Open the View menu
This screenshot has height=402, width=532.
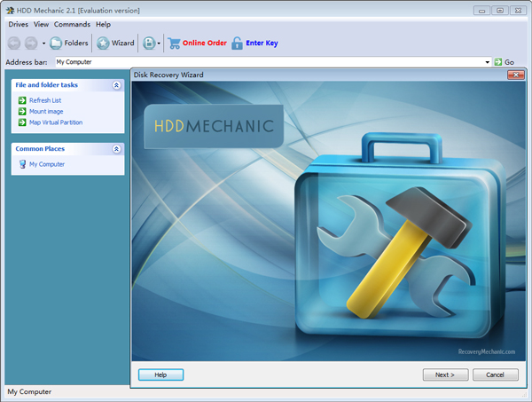41,25
